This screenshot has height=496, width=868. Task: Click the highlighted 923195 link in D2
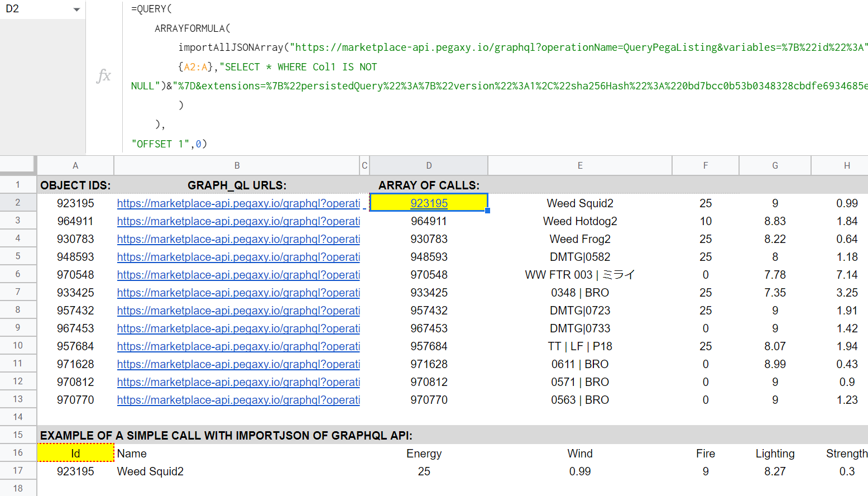[x=429, y=203]
